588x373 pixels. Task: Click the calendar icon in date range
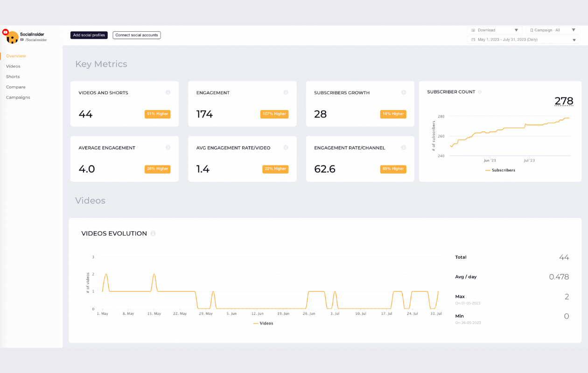tap(473, 40)
